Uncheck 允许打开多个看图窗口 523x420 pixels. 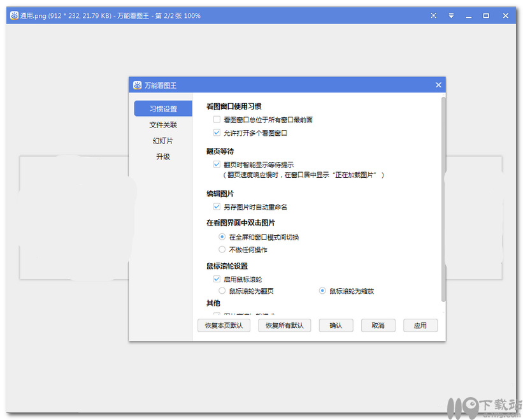217,133
